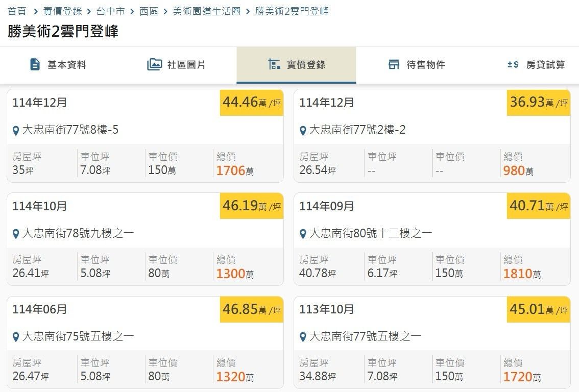Click the ±$ calculator icon beside 房貸試算
The height and width of the screenshot is (392, 579).
513,64
